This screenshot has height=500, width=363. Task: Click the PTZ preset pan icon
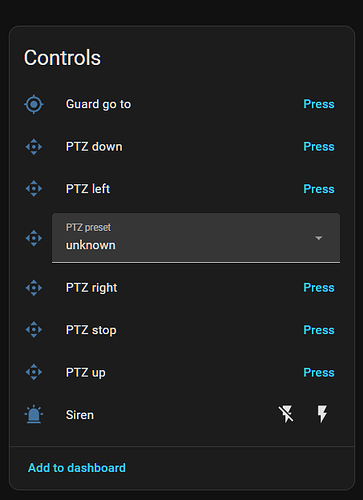click(x=34, y=238)
